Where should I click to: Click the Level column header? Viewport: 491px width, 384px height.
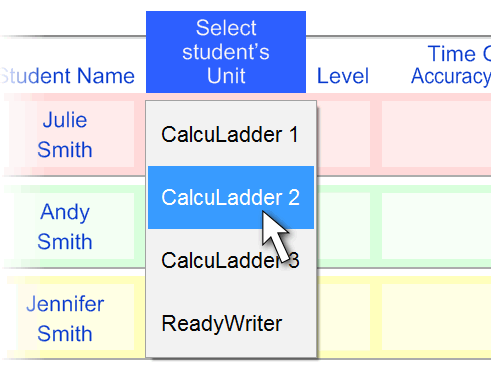343,76
